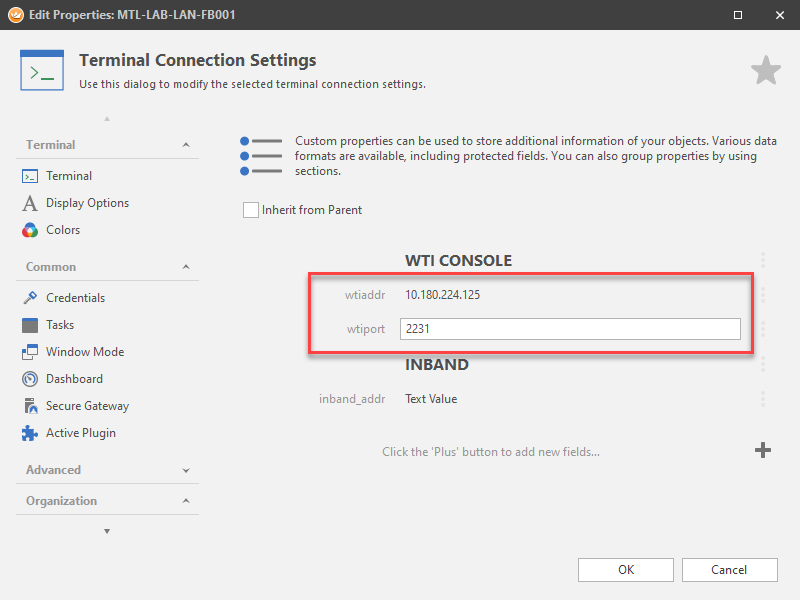800x600 pixels.
Task: Open the Secure Gateway page
Action: pyautogui.click(x=87, y=406)
